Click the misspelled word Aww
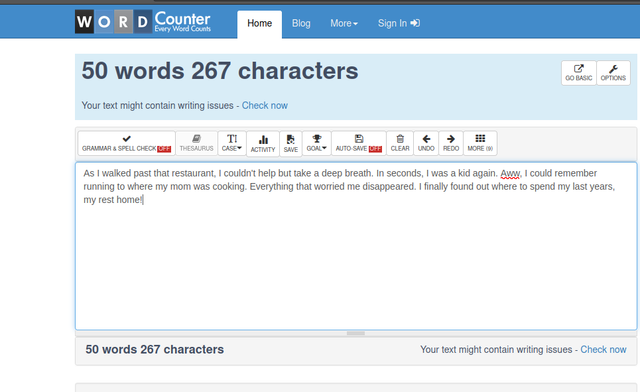Viewport: 640px width, 392px height. [x=510, y=174]
